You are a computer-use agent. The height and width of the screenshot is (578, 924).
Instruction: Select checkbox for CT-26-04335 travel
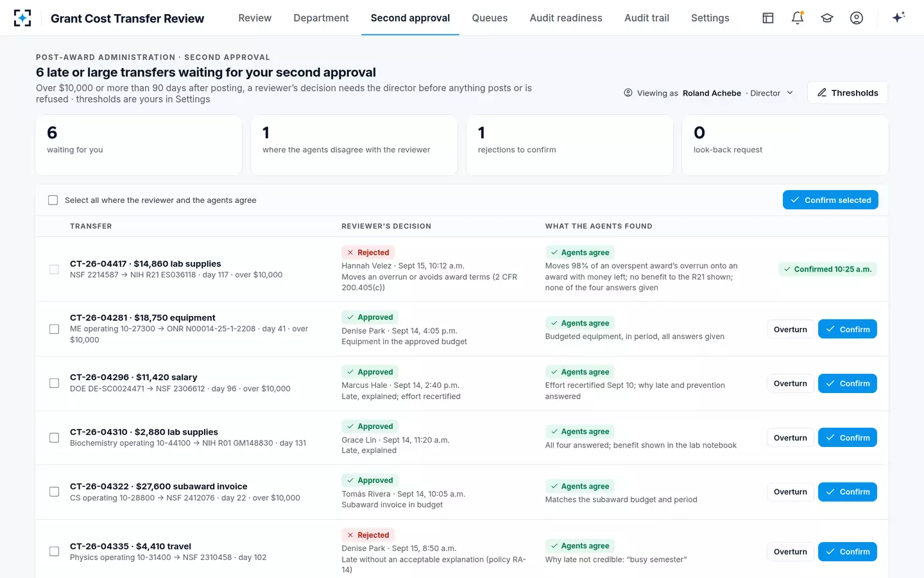(x=55, y=552)
